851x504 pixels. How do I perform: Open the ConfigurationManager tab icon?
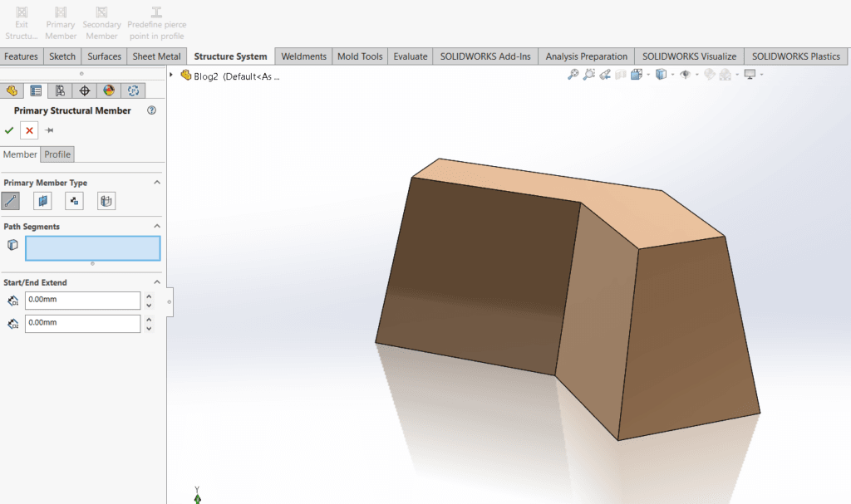pyautogui.click(x=60, y=91)
